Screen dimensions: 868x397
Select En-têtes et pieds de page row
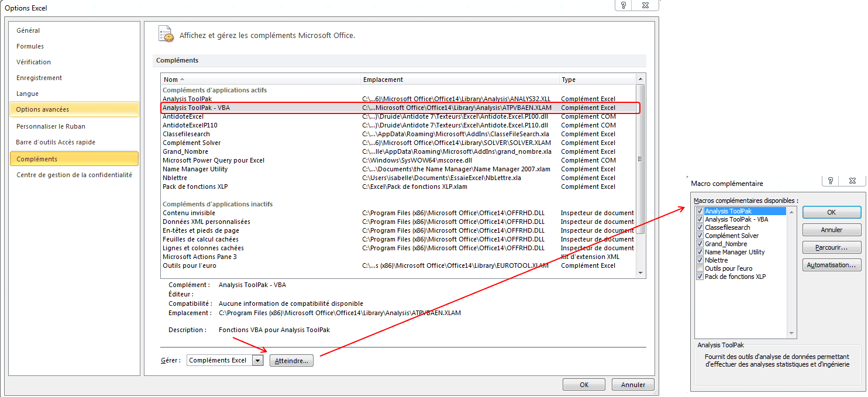398,230
